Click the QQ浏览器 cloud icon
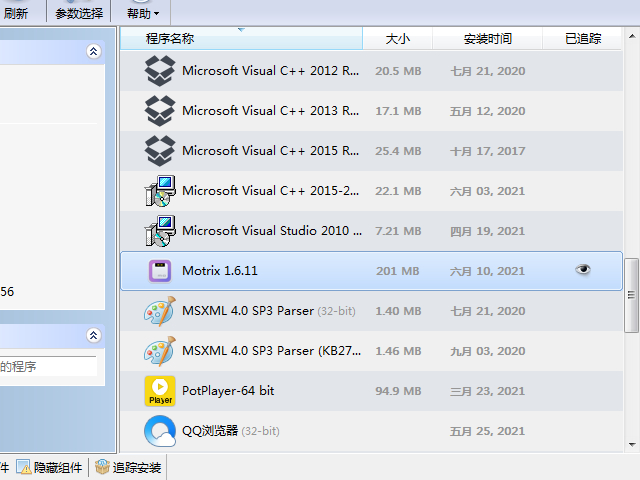 (160, 431)
